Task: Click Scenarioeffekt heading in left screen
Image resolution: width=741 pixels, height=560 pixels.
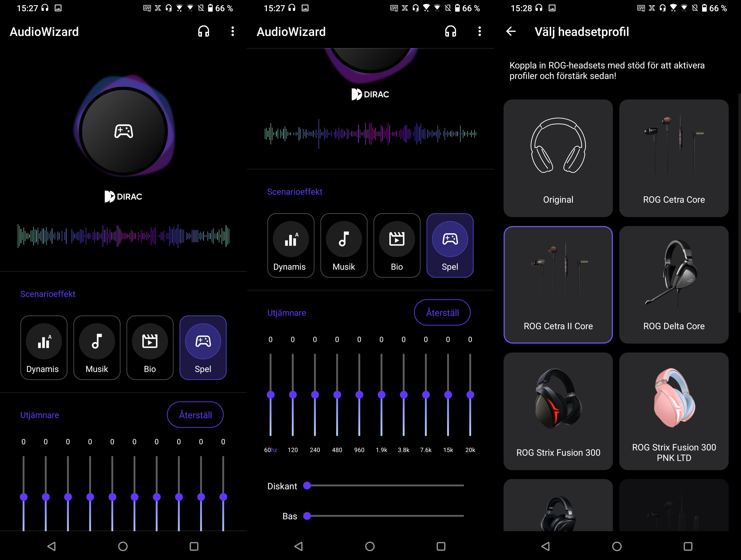Action: pyautogui.click(x=48, y=294)
